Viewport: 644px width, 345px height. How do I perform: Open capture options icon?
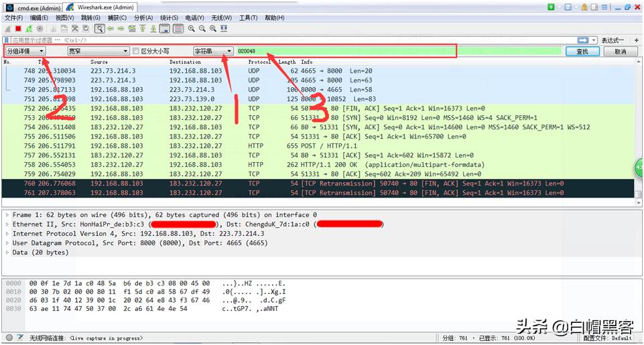40,29
